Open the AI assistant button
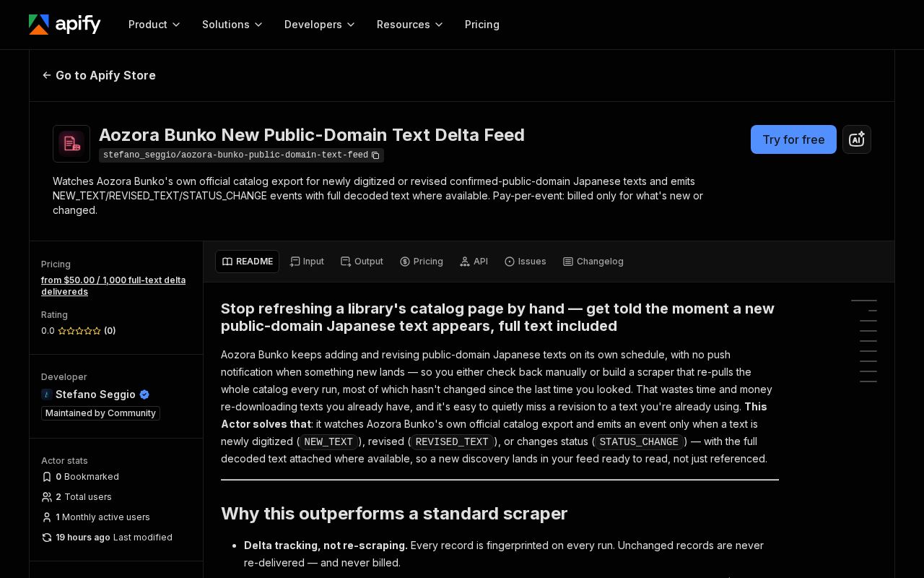This screenshot has height=578, width=924. coord(857,139)
